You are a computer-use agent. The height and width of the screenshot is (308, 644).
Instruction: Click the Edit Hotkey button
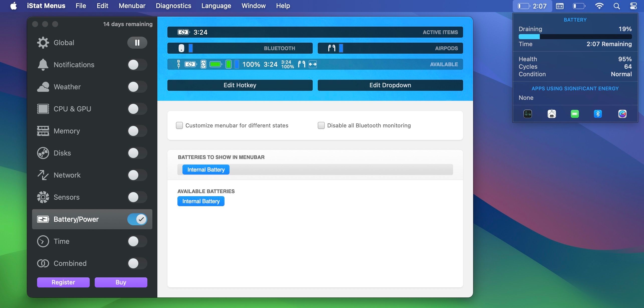click(240, 85)
